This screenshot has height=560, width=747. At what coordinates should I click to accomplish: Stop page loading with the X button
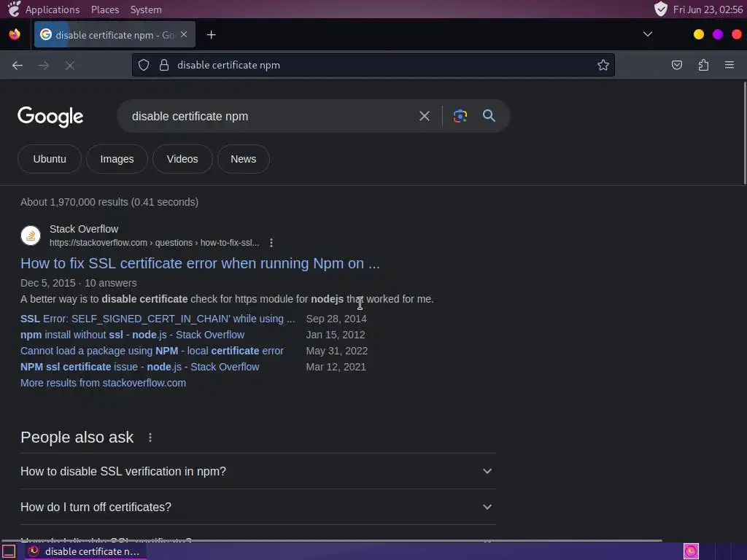[70, 65]
